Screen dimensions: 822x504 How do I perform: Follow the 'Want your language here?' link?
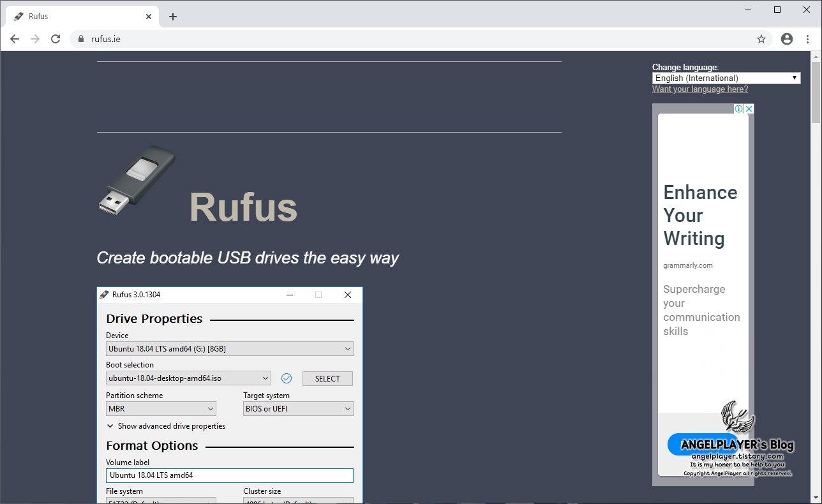(x=700, y=89)
